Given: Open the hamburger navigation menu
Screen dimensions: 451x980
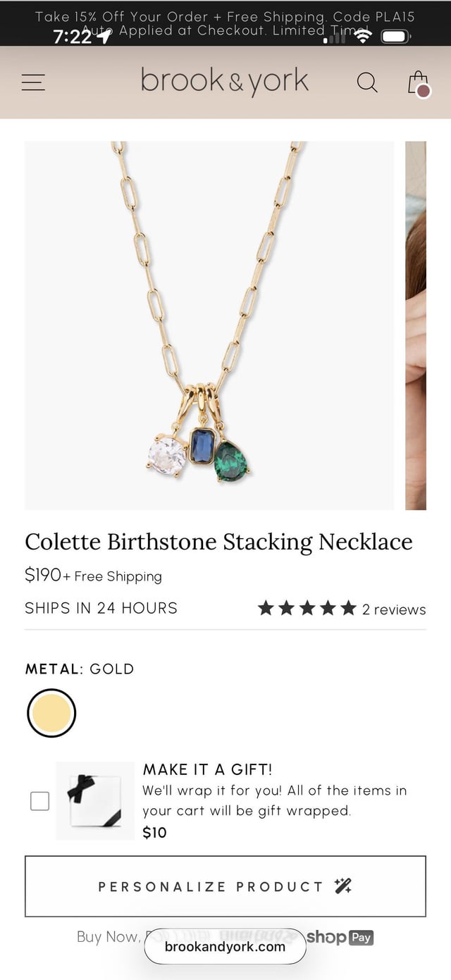Looking at the screenshot, I should pyautogui.click(x=33, y=82).
